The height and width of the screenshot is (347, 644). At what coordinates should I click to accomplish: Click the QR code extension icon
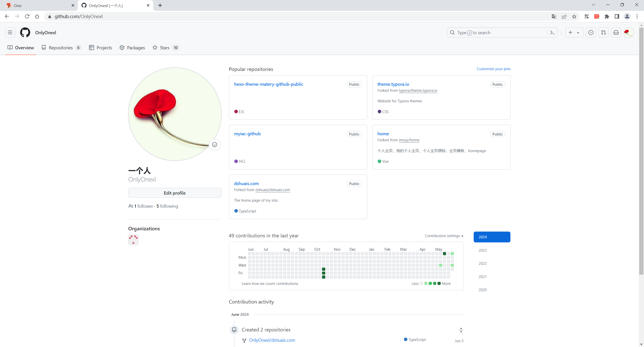click(x=587, y=16)
